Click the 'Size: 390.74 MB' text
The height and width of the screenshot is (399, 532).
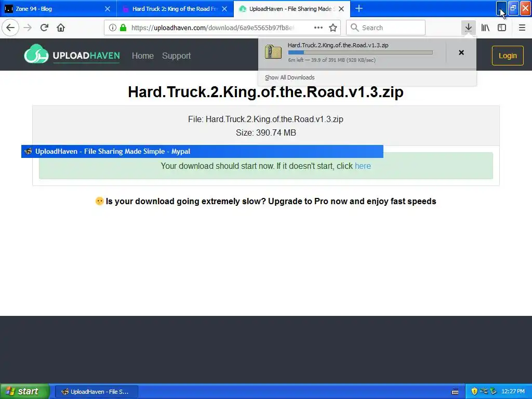266,132
